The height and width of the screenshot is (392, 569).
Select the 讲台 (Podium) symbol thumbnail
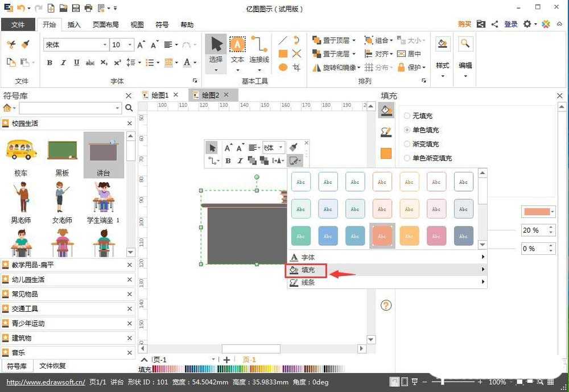(x=104, y=151)
